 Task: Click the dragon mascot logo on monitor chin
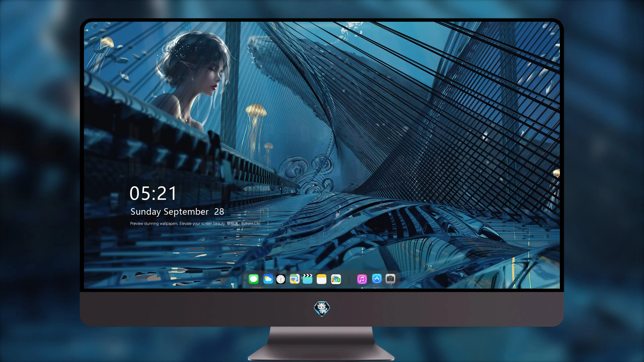[322, 309]
